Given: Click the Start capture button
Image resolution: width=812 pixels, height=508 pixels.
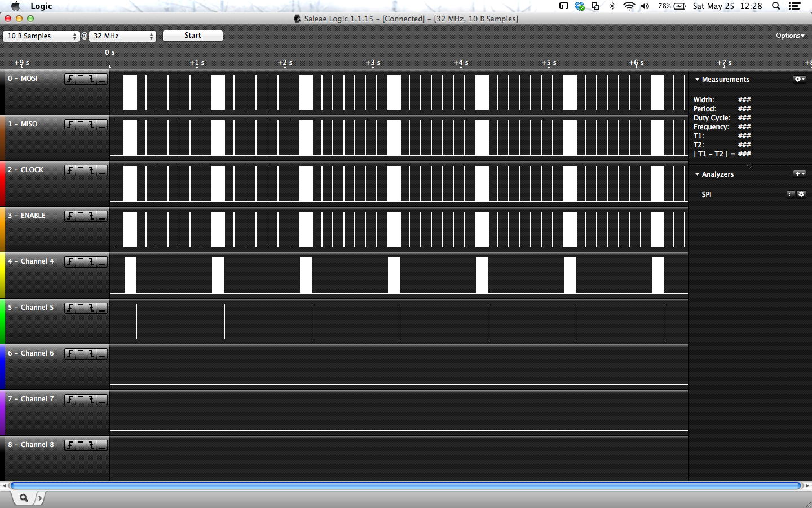Looking at the screenshot, I should click(193, 36).
